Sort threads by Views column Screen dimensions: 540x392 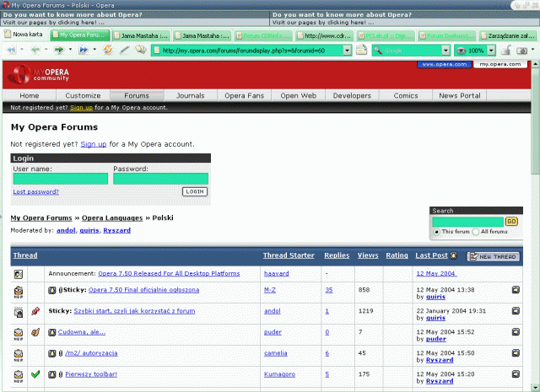pyautogui.click(x=368, y=255)
